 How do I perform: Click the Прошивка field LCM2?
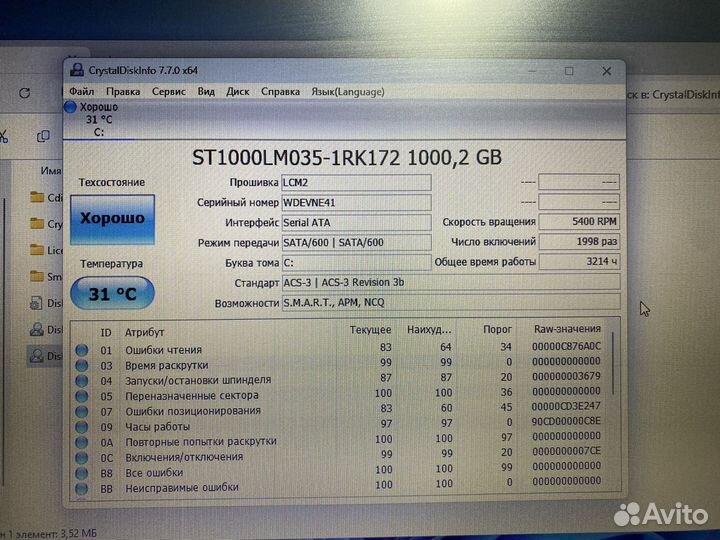point(356,182)
